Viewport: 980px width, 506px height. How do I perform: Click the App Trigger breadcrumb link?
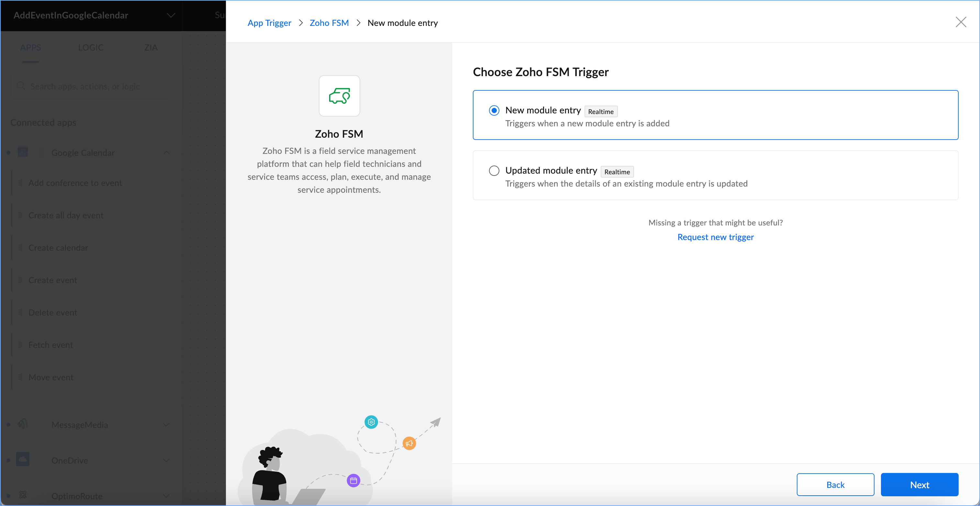[x=269, y=23]
